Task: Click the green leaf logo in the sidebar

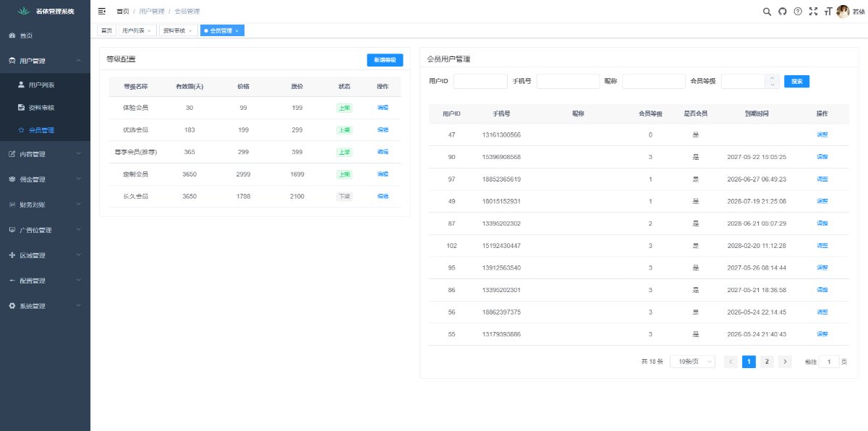Action: pos(24,11)
